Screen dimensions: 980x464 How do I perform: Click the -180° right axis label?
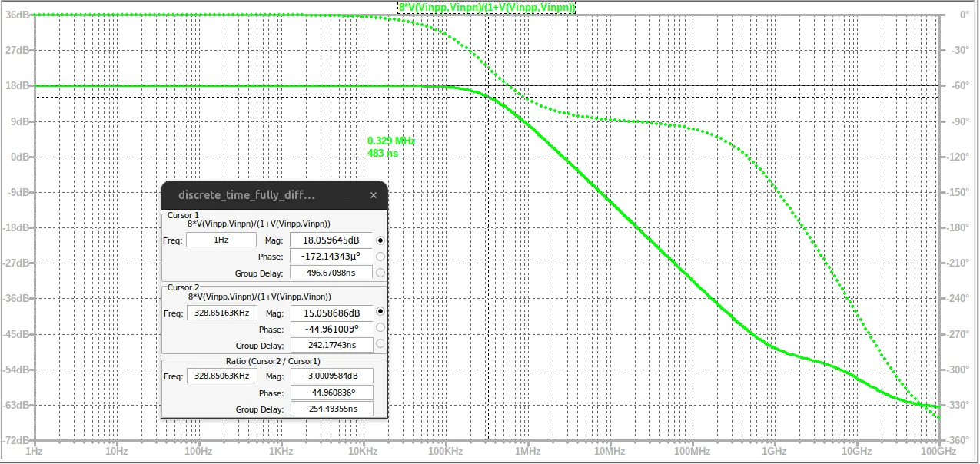958,228
